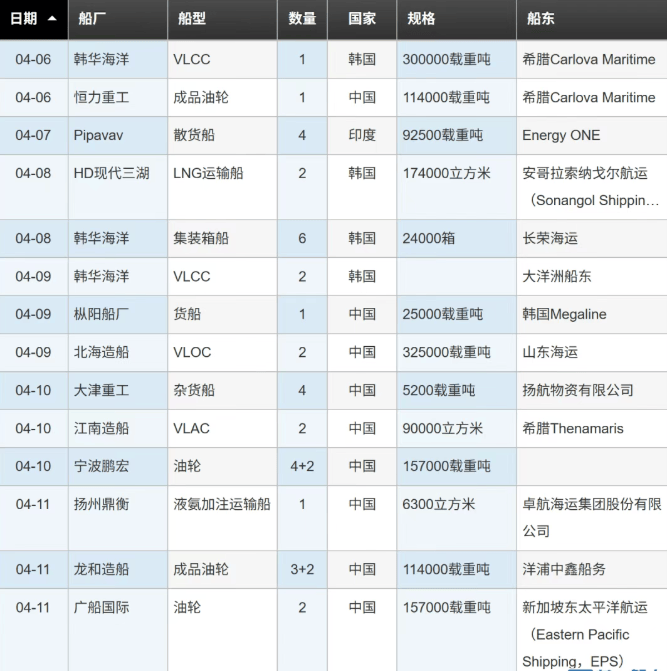Viewport: 667px width, 671px height.
Task: Click the 韩国Megaline owner cell
Action: 564,314
